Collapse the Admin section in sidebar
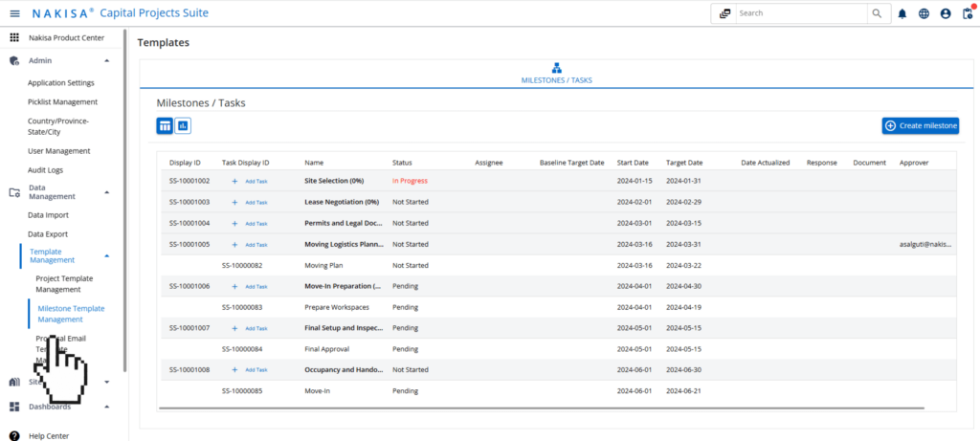Image resolution: width=980 pixels, height=441 pixels. pyautogui.click(x=106, y=60)
